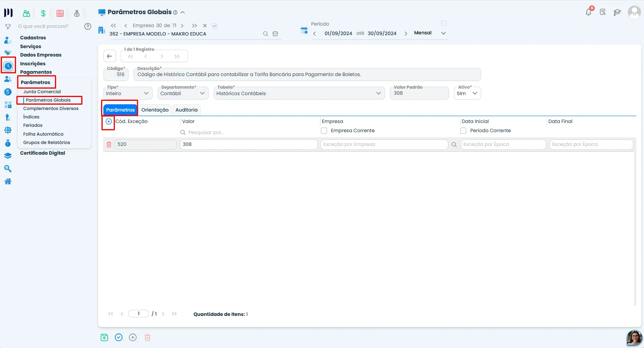Click the Exceção por Empresa field
The height and width of the screenshot is (348, 644).
pos(384,144)
